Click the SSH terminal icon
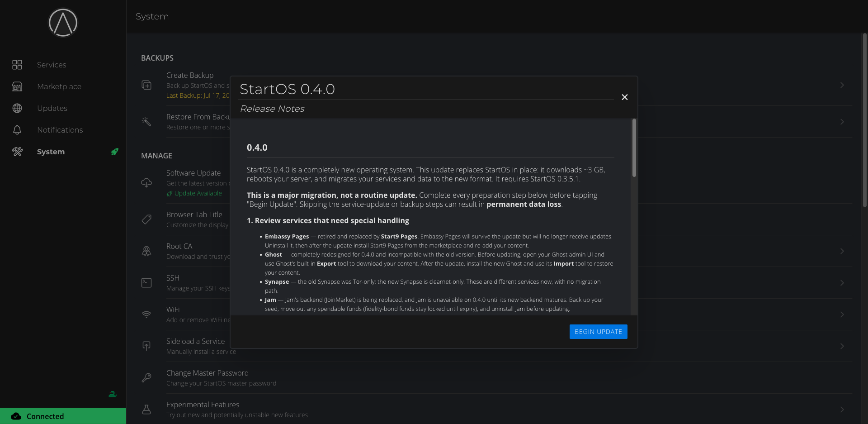 pyautogui.click(x=146, y=283)
